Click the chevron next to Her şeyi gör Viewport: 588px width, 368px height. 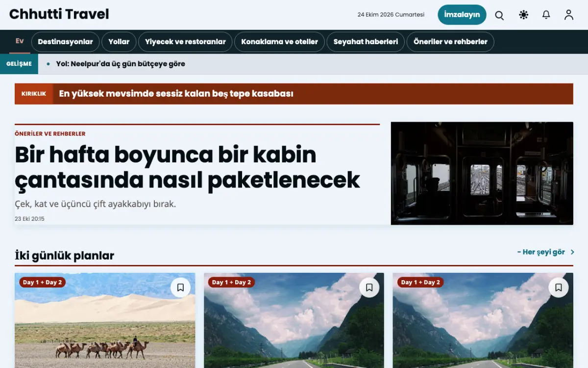pyautogui.click(x=572, y=252)
